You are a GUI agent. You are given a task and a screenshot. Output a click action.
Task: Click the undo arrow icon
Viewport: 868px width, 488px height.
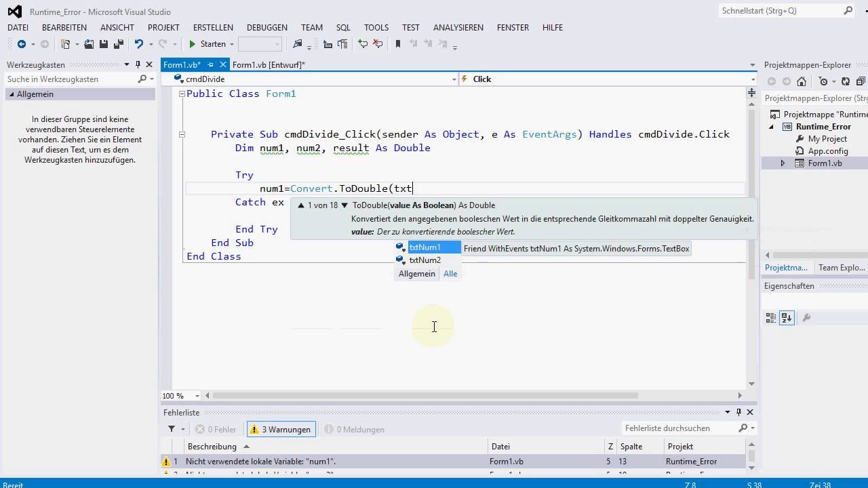tap(139, 44)
